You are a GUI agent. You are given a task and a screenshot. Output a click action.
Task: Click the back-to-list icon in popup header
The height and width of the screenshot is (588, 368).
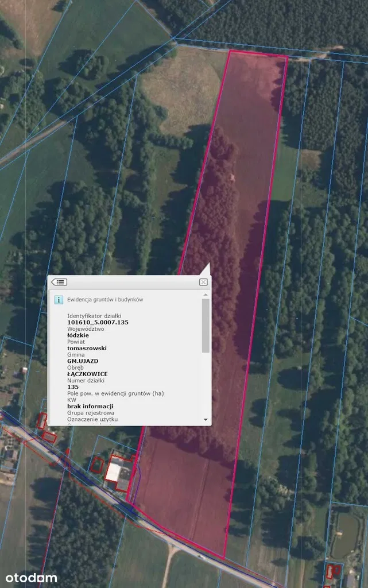(x=59, y=282)
